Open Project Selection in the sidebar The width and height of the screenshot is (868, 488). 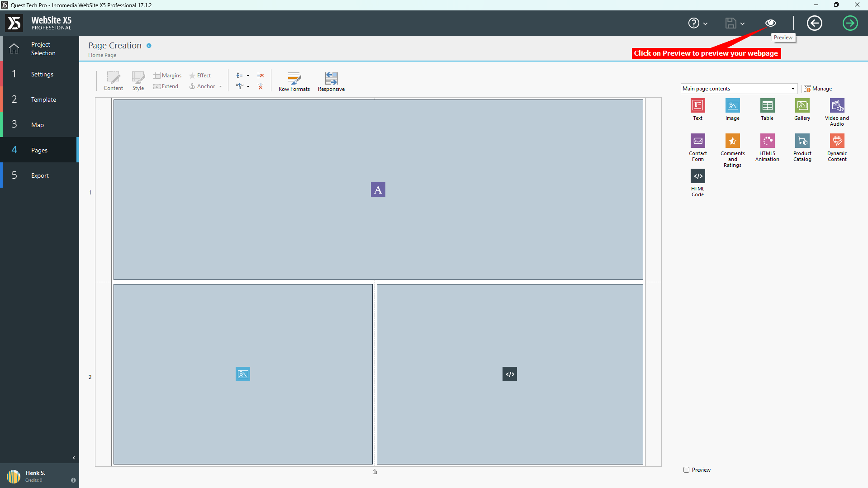click(x=39, y=49)
